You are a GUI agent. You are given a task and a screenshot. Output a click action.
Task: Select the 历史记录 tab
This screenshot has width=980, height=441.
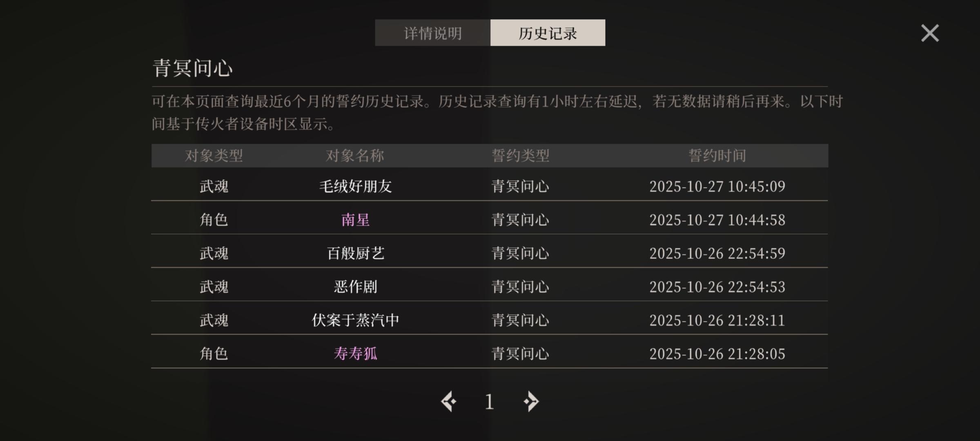(x=548, y=33)
